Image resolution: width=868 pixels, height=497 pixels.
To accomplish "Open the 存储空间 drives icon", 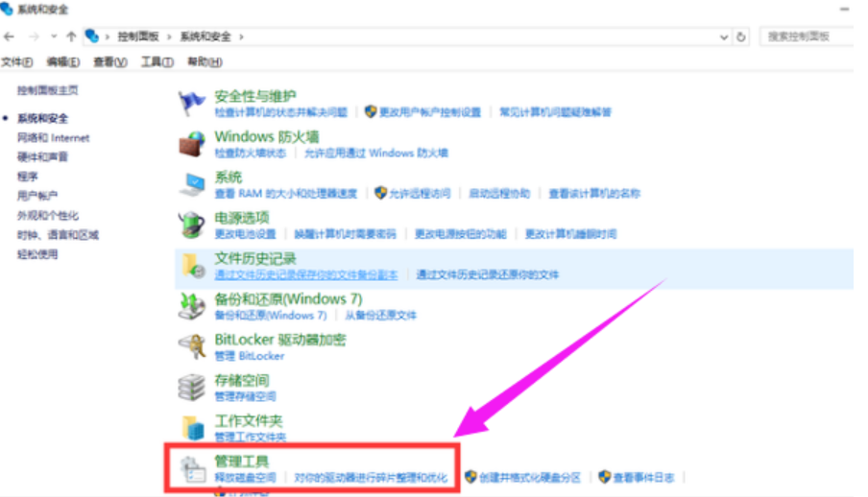I will click(193, 387).
